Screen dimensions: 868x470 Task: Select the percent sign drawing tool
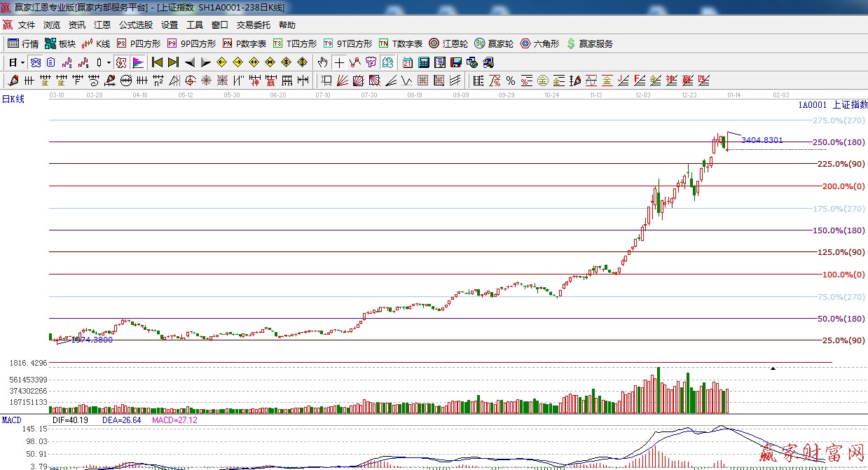click(511, 81)
